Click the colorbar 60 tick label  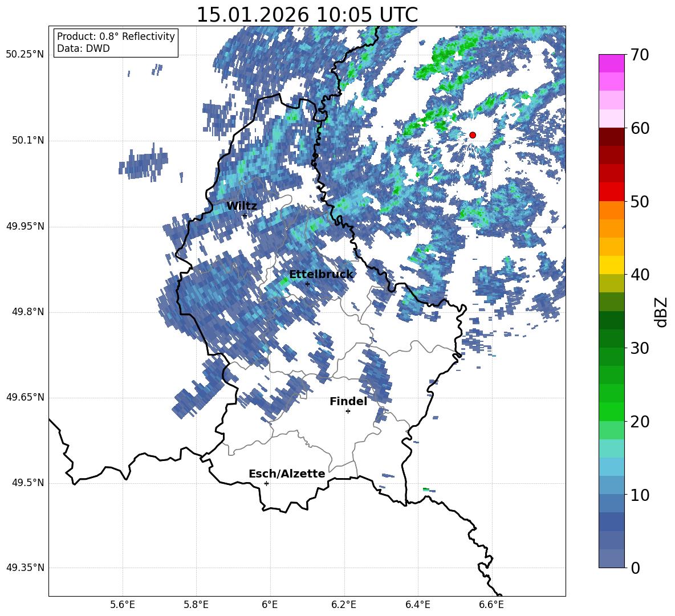click(640, 128)
